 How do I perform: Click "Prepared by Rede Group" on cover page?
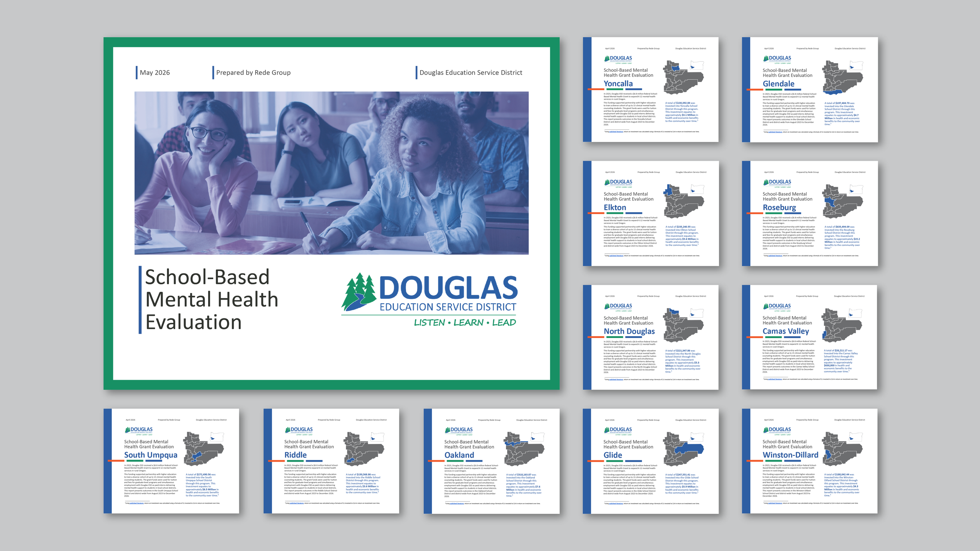pyautogui.click(x=253, y=73)
